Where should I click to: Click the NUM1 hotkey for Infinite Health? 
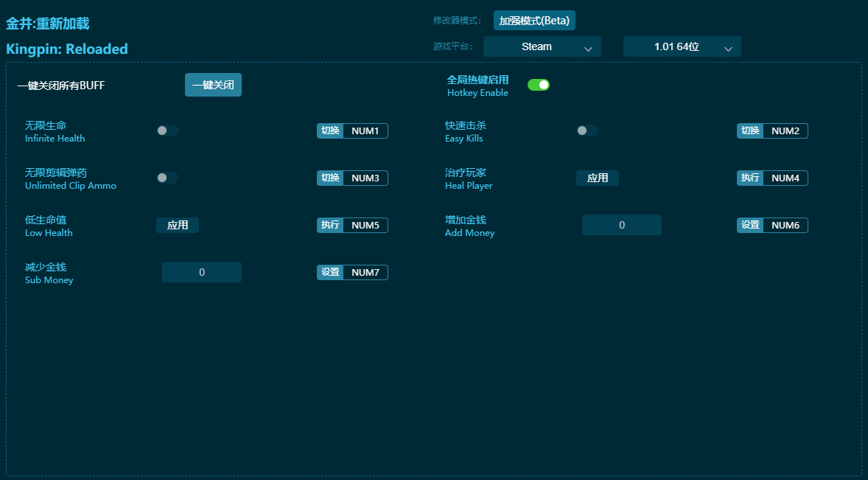pyautogui.click(x=365, y=131)
